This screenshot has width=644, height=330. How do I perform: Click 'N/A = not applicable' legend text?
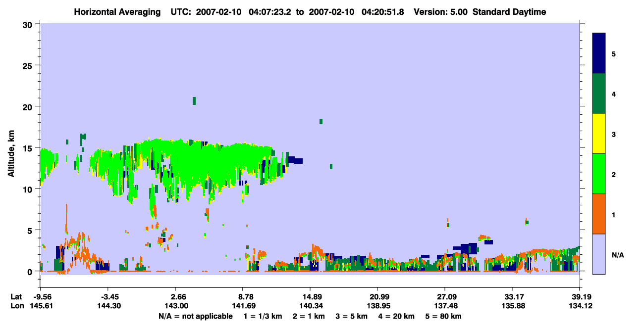pos(195,316)
